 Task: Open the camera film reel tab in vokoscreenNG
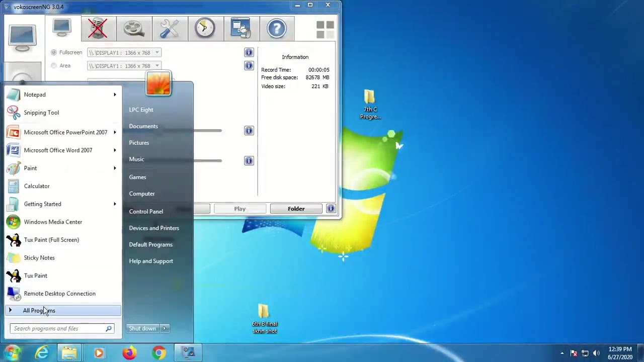coord(134,28)
